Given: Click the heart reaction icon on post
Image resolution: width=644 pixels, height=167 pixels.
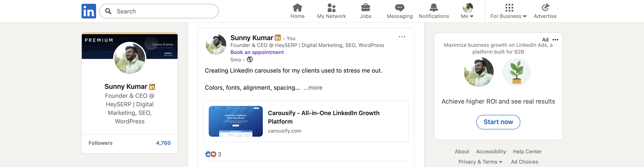Looking at the screenshot, I should tap(213, 154).
